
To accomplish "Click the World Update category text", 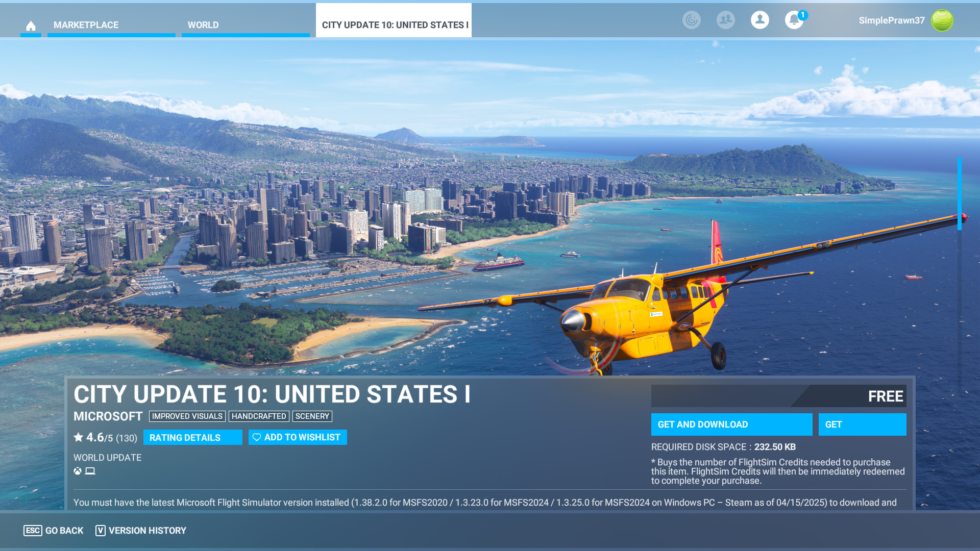I will click(108, 458).
